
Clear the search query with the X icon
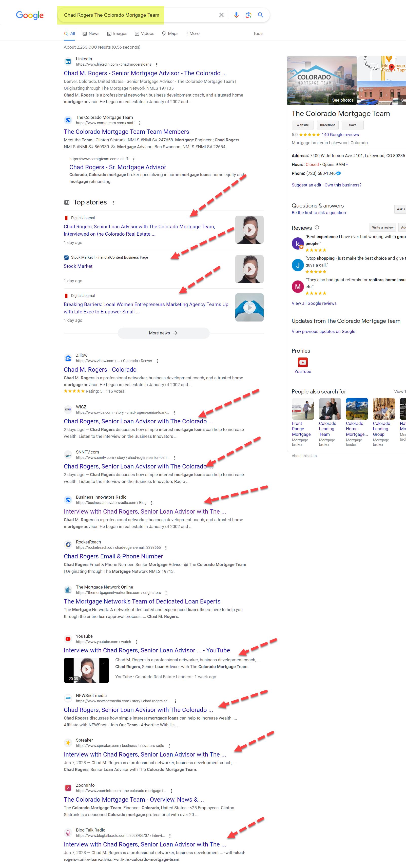pyautogui.click(x=221, y=15)
